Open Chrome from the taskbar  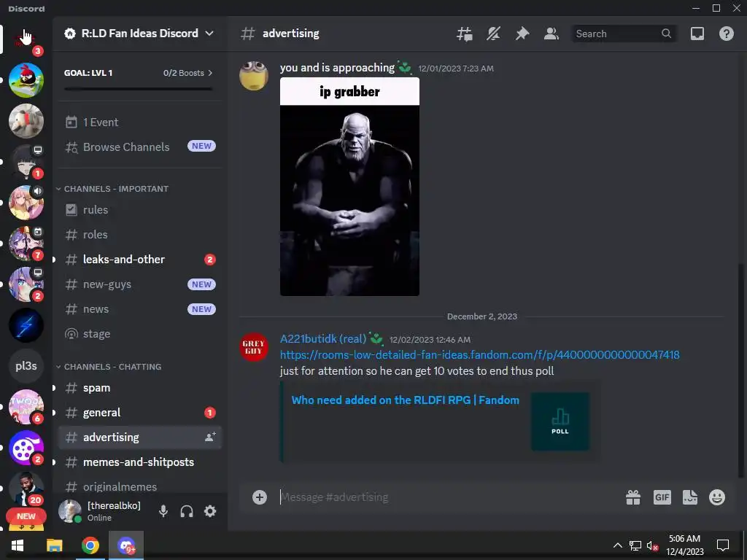pos(90,545)
